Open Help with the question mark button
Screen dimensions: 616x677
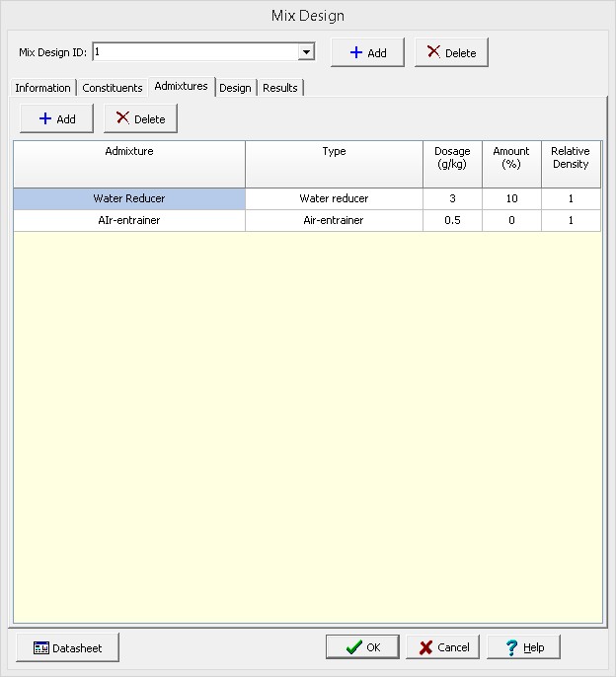click(x=523, y=647)
